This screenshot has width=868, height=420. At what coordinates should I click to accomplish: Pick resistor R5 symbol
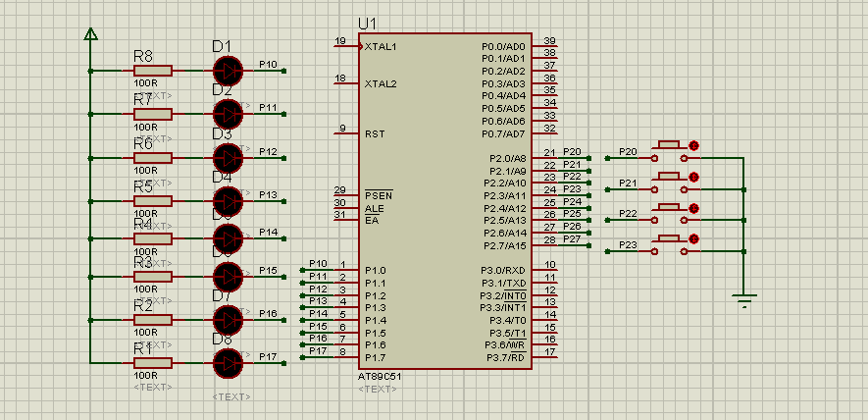click(153, 201)
